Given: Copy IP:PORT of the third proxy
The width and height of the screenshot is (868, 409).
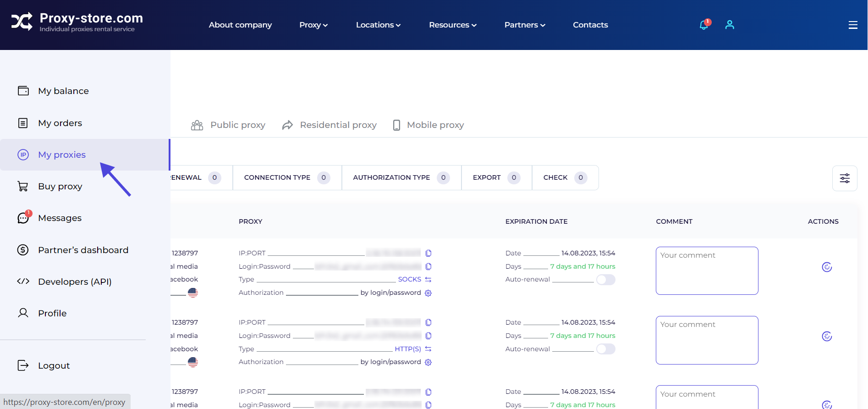Looking at the screenshot, I should 429,392.
